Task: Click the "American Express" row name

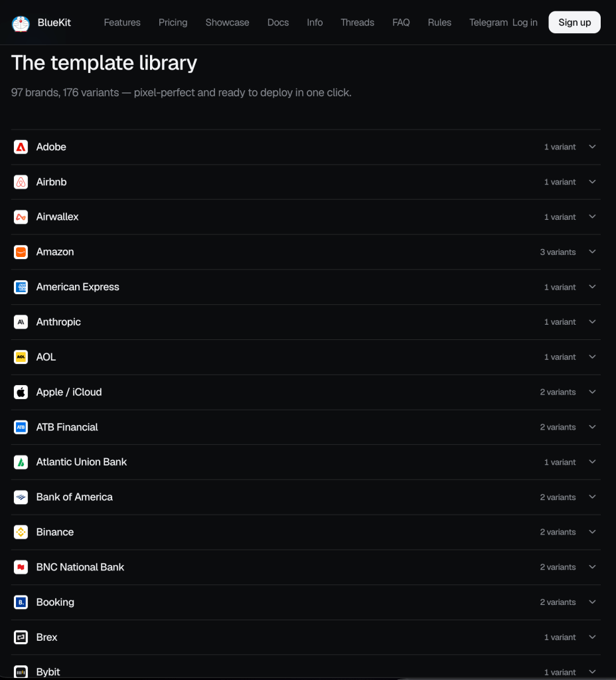Action: (78, 287)
